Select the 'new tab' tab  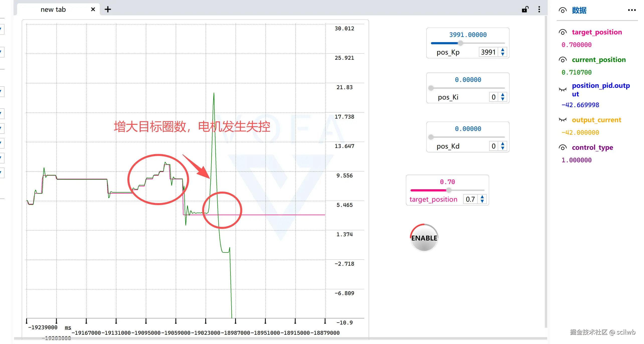pos(53,10)
